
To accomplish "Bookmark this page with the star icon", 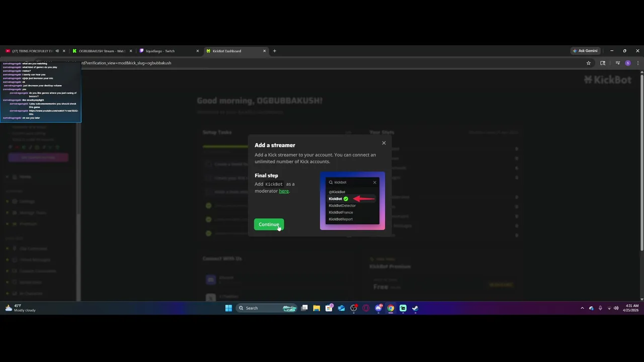I will (588, 63).
